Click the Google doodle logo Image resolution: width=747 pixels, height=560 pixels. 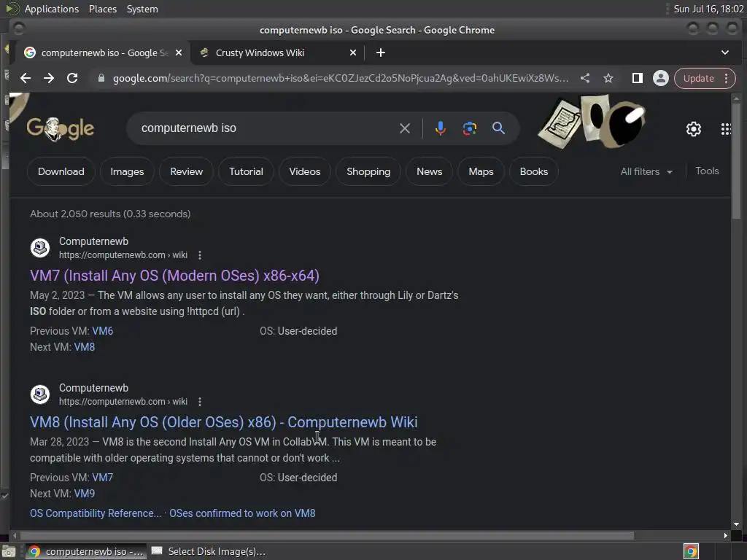(60, 128)
